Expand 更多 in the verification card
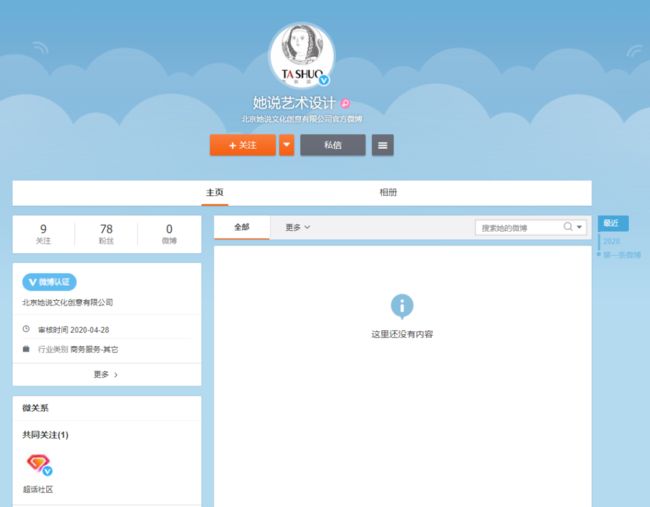 (106, 374)
